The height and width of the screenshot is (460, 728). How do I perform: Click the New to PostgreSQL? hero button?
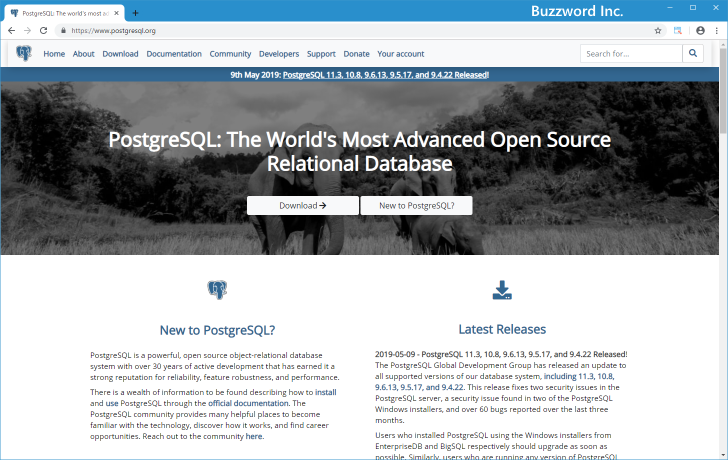click(x=416, y=205)
